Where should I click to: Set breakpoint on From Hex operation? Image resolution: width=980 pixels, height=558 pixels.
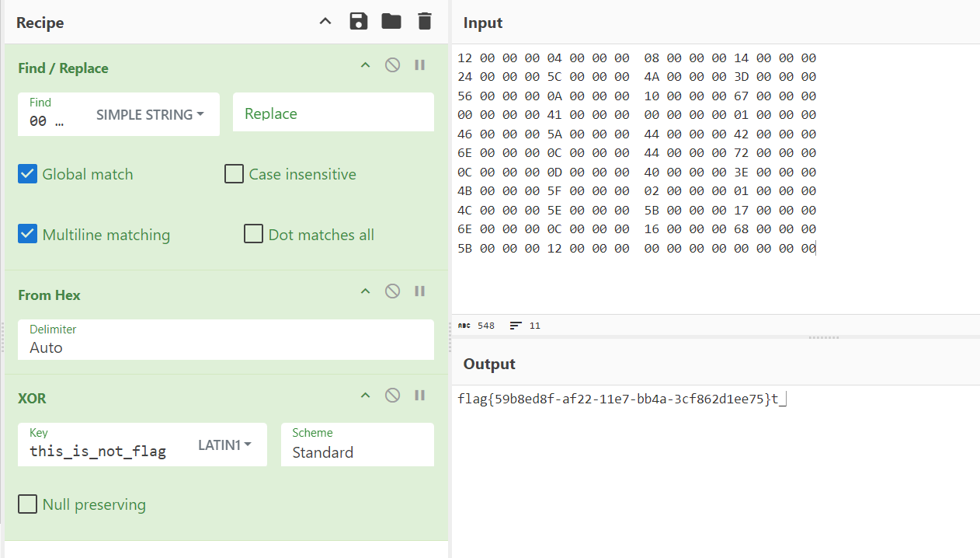420,291
